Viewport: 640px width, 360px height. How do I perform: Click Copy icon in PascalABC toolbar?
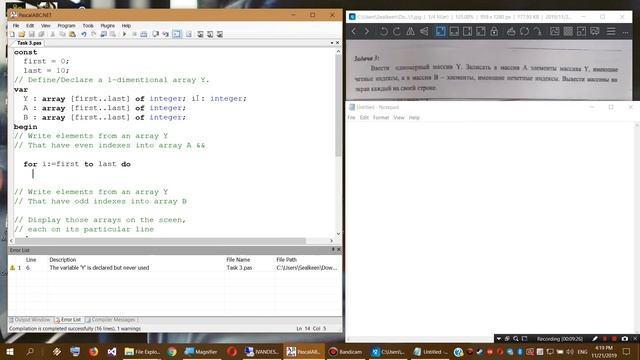[62, 34]
